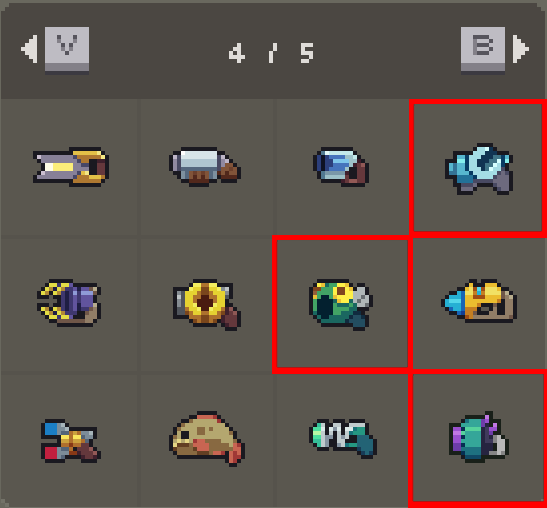547x508 pixels.
Task: Pick the red and blue magnet gun
Action: pyautogui.click(x=71, y=441)
